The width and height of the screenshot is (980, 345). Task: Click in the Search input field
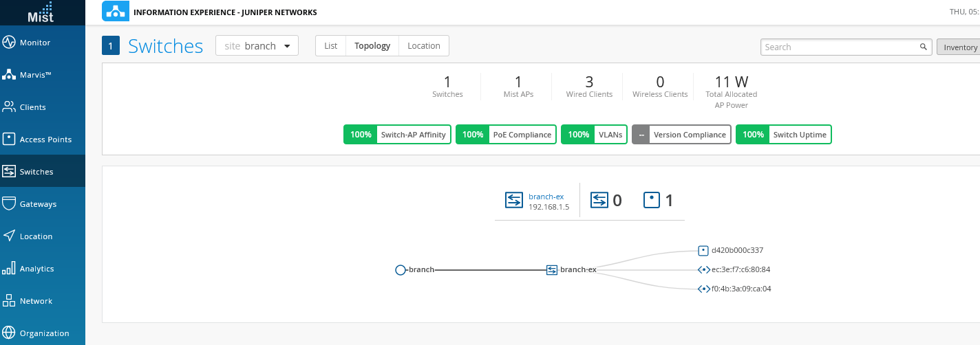tap(840, 47)
